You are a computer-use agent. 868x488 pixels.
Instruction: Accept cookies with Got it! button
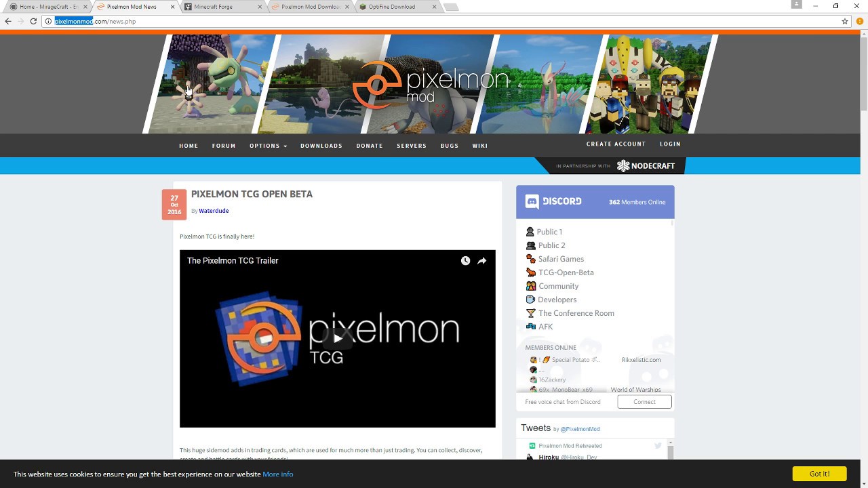819,474
